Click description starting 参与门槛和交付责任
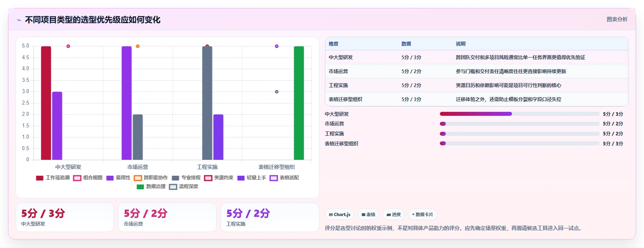This screenshot has height=248, width=644. [511, 71]
